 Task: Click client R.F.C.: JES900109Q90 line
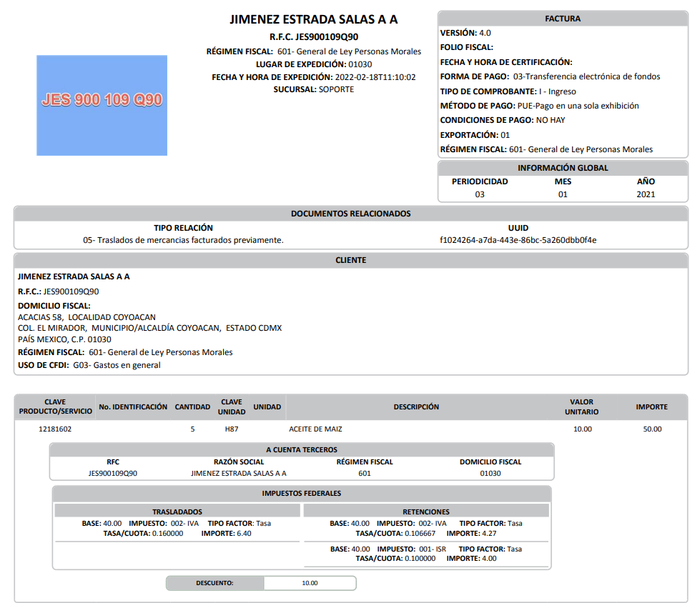[x=59, y=291]
